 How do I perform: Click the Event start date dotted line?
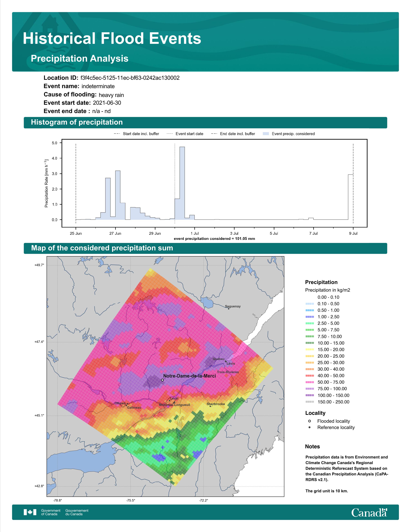tap(175, 171)
